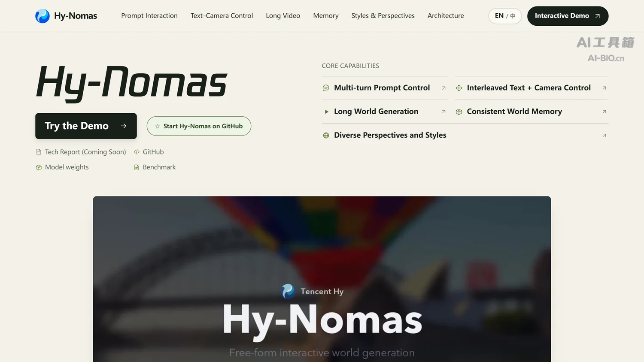Go to Text–Camera Control section

coord(222,15)
